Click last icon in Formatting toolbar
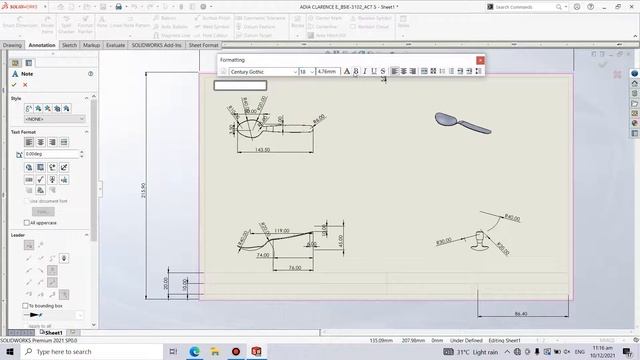640x360 pixels. pyautogui.click(x=478, y=71)
